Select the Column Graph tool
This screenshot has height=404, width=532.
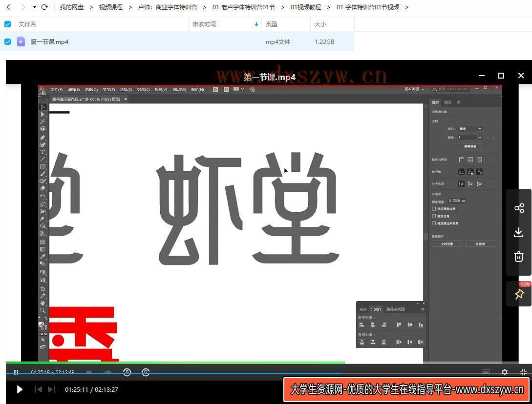click(43, 280)
